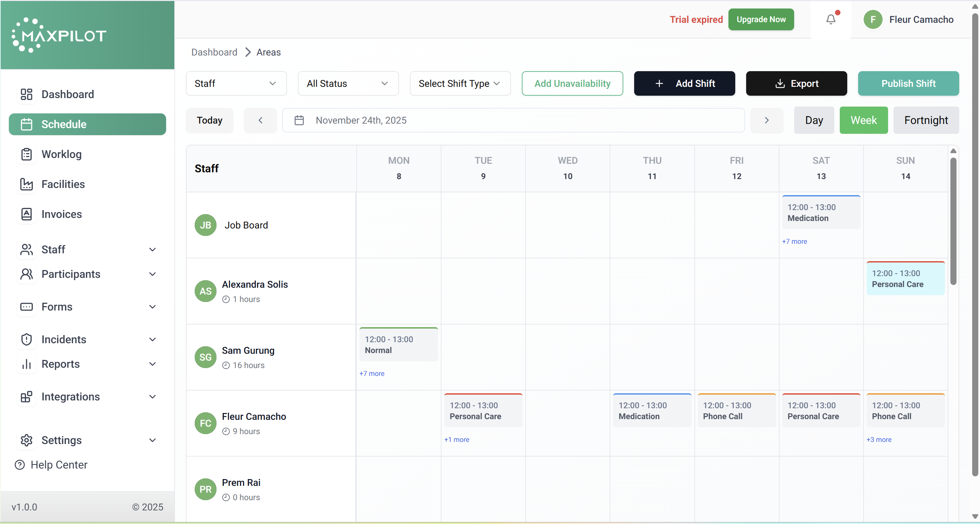Click the calendar icon in date field

tap(299, 120)
